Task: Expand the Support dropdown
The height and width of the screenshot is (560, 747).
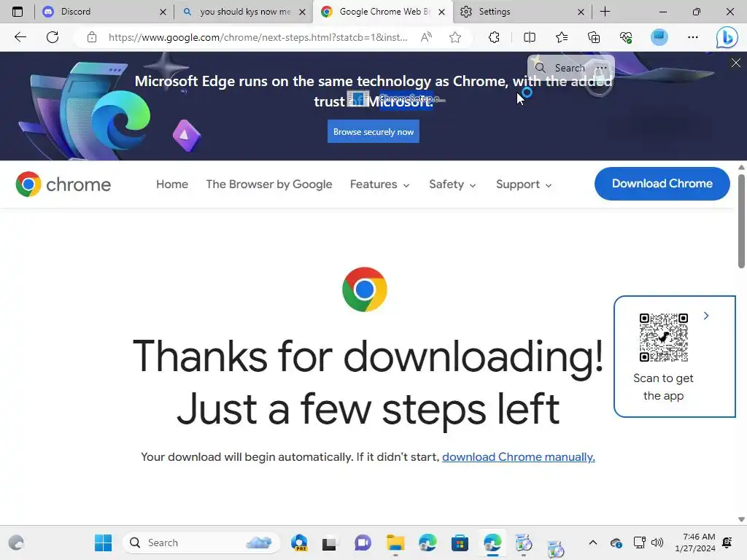Action: click(x=524, y=184)
